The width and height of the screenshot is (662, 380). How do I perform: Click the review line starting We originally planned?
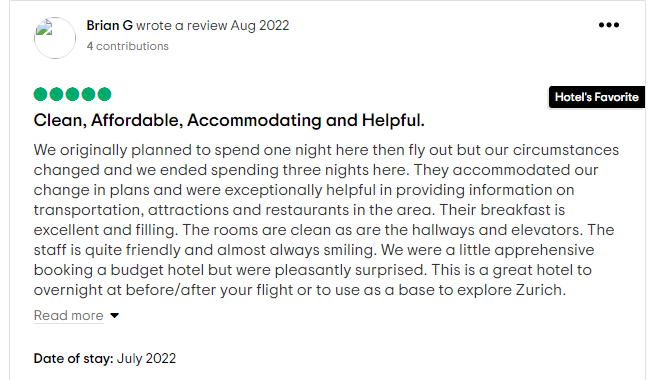(326, 150)
